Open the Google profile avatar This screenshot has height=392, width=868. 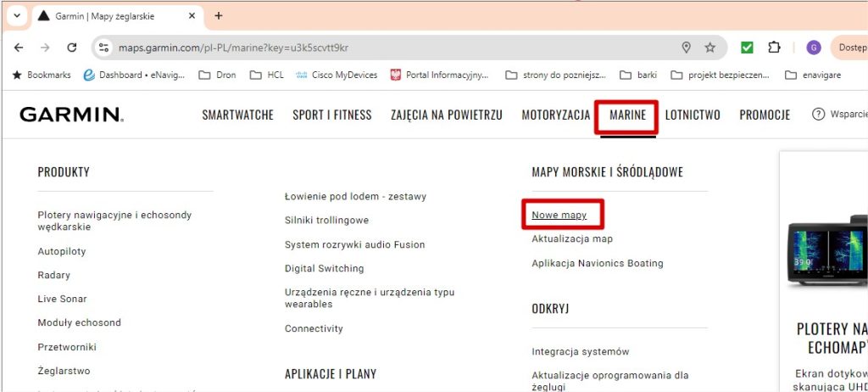coord(814,48)
